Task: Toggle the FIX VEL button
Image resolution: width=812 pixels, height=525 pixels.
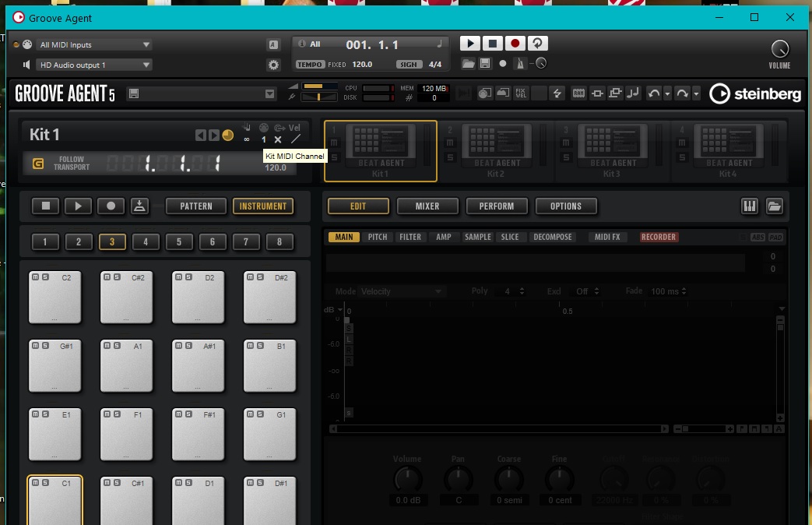Action: (x=521, y=93)
